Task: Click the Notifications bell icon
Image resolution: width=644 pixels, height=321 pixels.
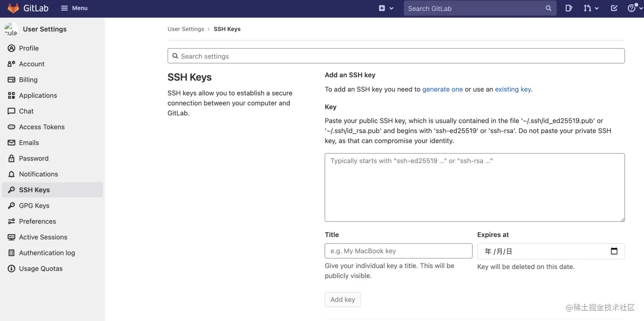Action: point(12,174)
